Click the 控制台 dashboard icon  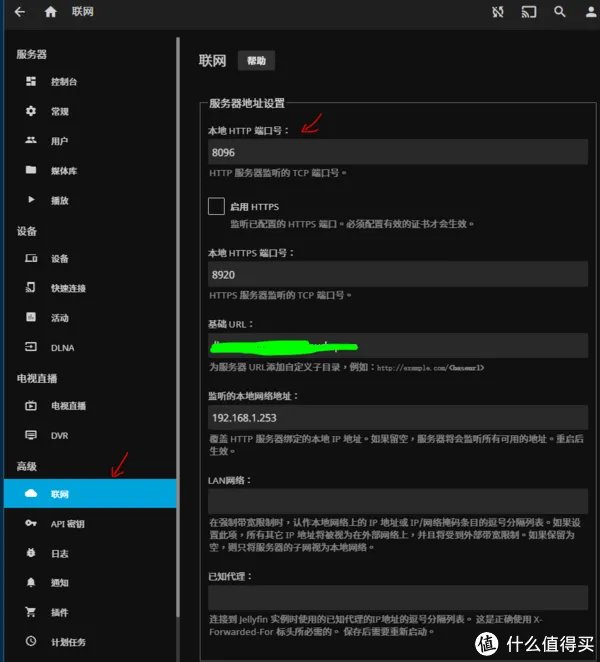click(x=31, y=81)
